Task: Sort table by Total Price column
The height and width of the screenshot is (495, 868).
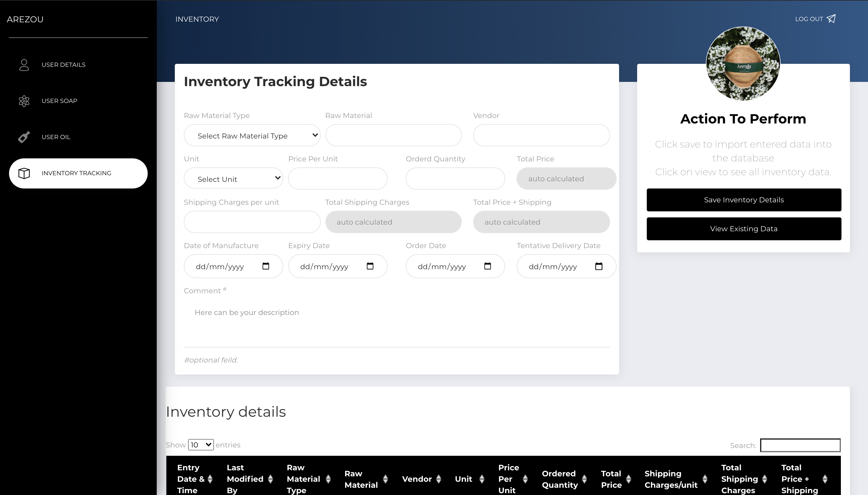Action: pyautogui.click(x=628, y=479)
